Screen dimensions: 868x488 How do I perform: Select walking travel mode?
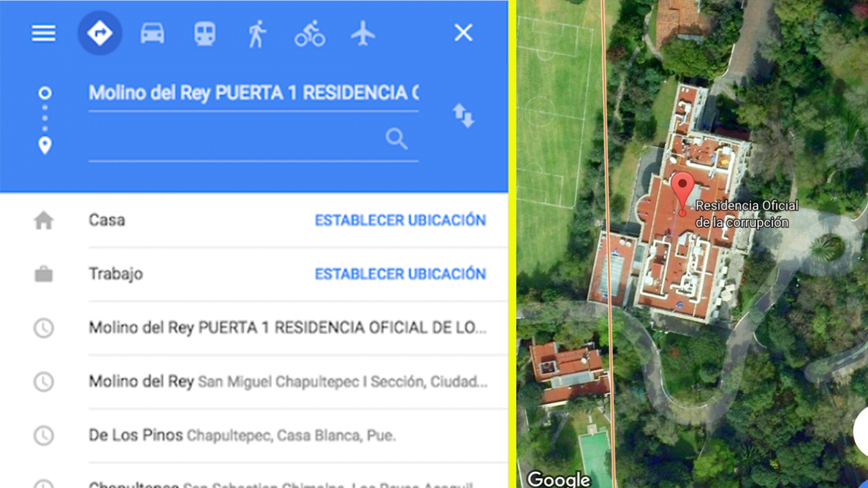pyautogui.click(x=257, y=34)
